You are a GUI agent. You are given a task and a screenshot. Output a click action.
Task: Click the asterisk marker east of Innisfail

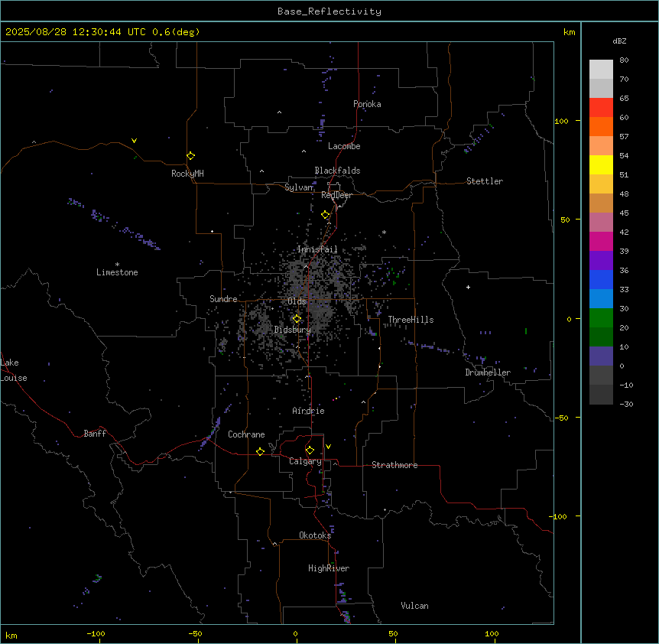tap(384, 232)
